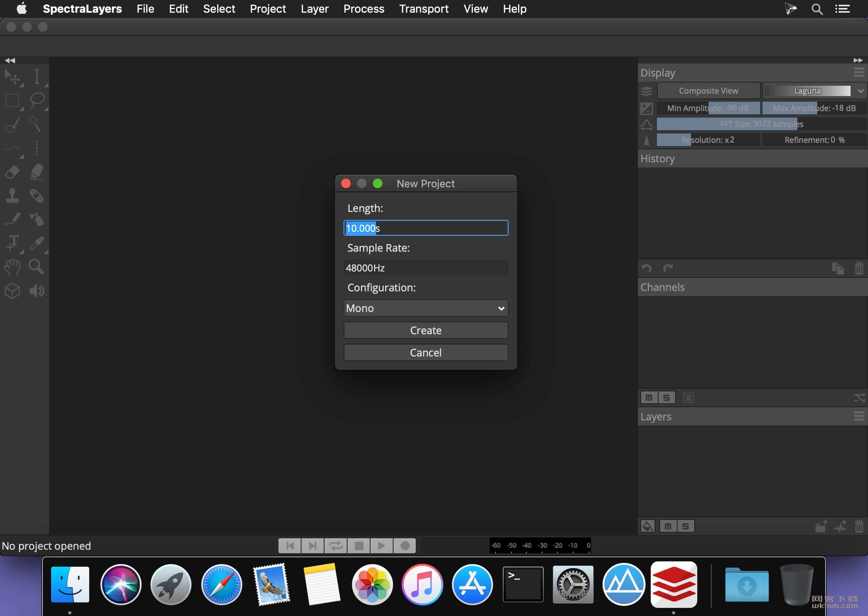Open the Layers panel menu

coord(859,416)
